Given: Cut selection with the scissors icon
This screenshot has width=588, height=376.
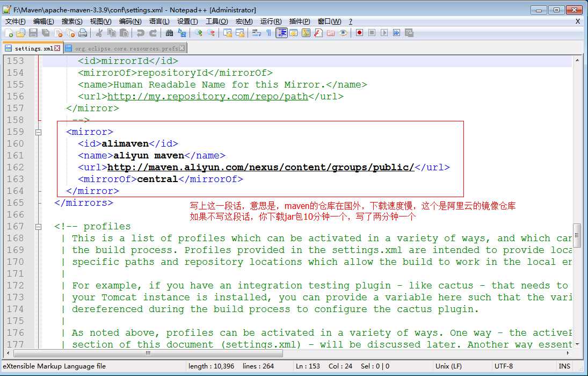Looking at the screenshot, I should [x=99, y=33].
